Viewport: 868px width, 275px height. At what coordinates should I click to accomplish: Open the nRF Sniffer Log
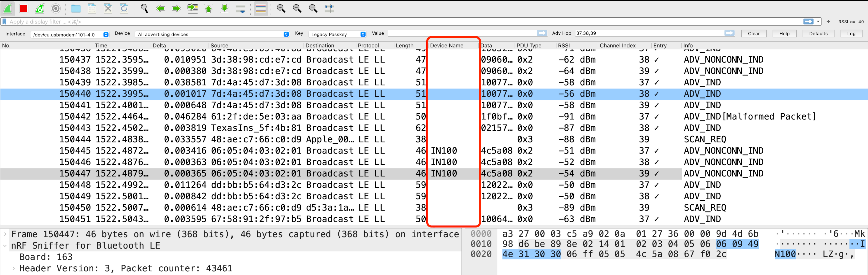[851, 33]
